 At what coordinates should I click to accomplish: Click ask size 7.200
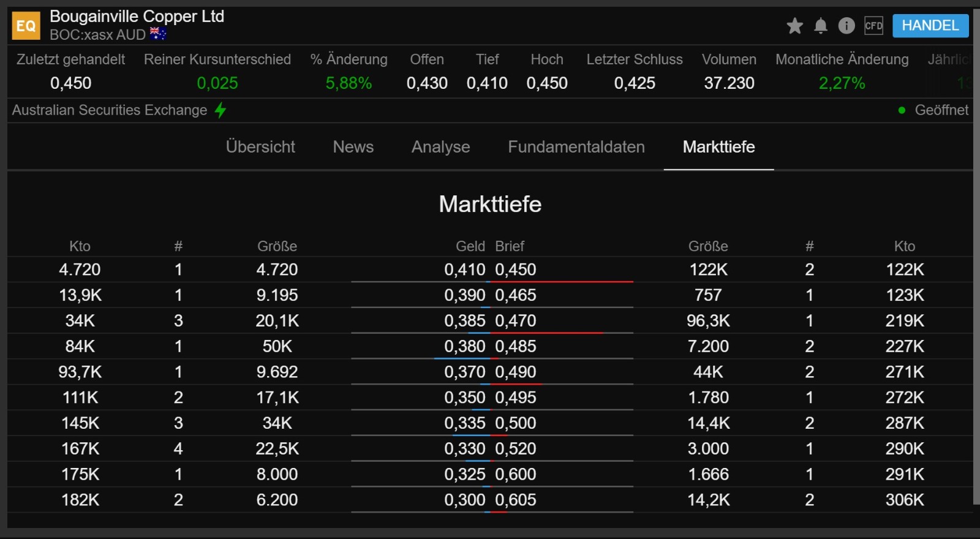point(708,347)
